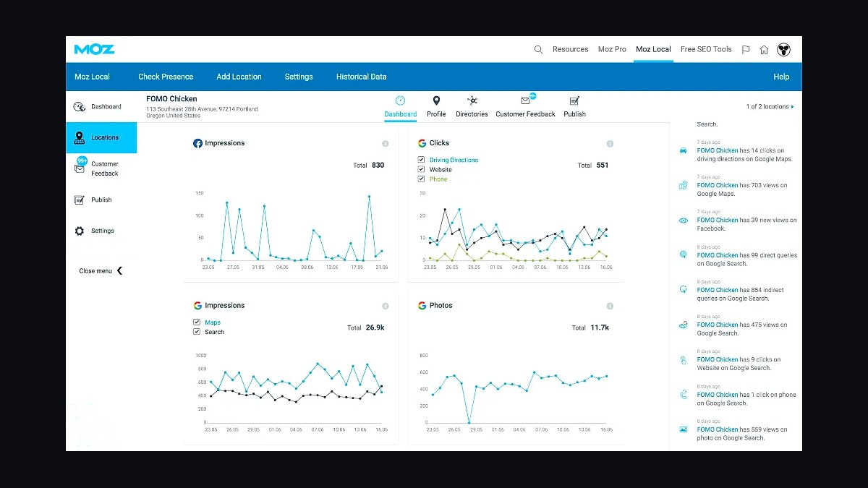The image size is (868, 488).
Task: Open Add Location menu item
Action: [239, 77]
